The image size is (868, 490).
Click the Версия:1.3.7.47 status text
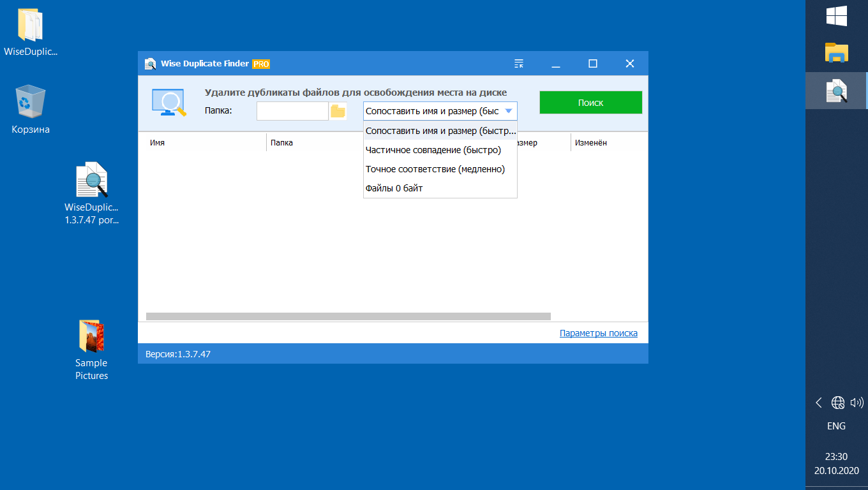[x=178, y=353]
